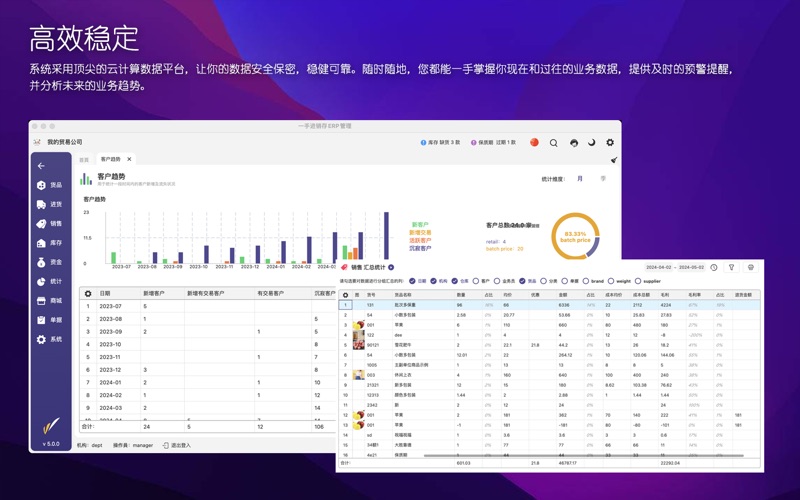800x500 pixels.
Task: Uncheck the 日期 grouping checkbox
Action: coord(412,281)
